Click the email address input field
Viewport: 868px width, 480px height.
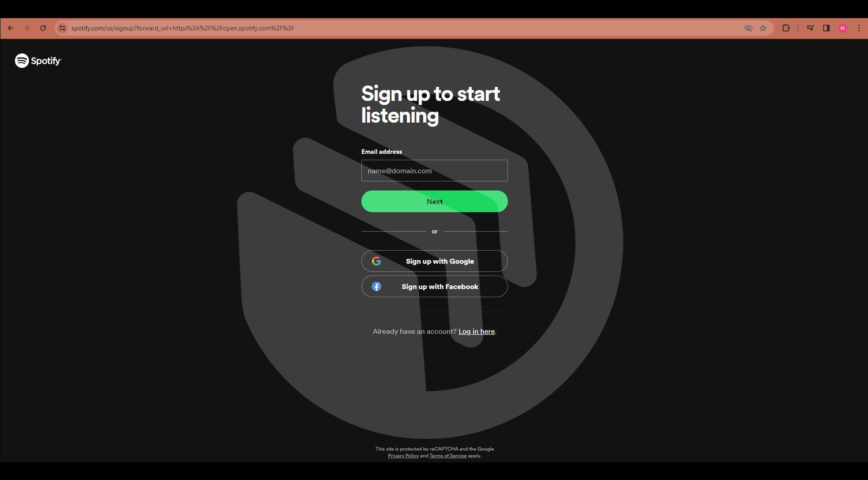(434, 171)
